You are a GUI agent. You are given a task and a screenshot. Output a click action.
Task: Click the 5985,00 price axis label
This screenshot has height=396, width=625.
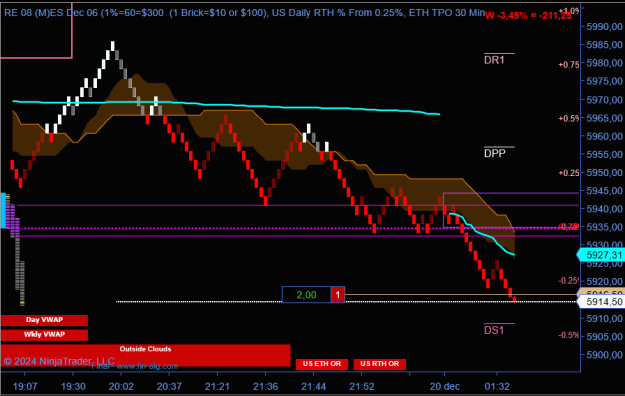(x=604, y=45)
